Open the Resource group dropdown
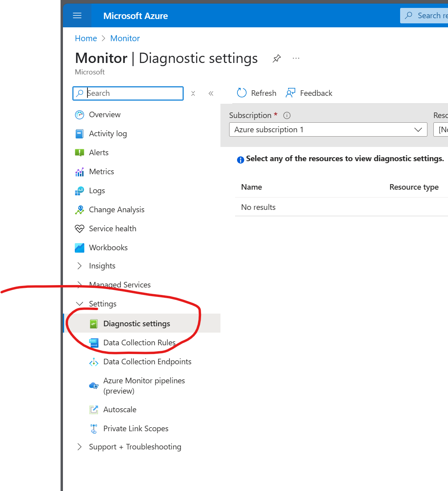The height and width of the screenshot is (491, 448). click(441, 129)
